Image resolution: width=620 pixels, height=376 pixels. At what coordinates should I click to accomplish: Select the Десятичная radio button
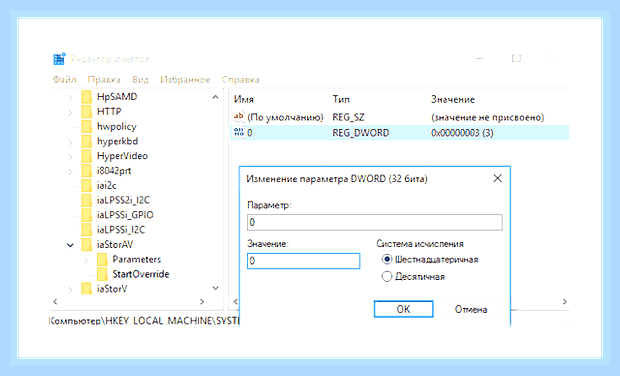pos(387,276)
